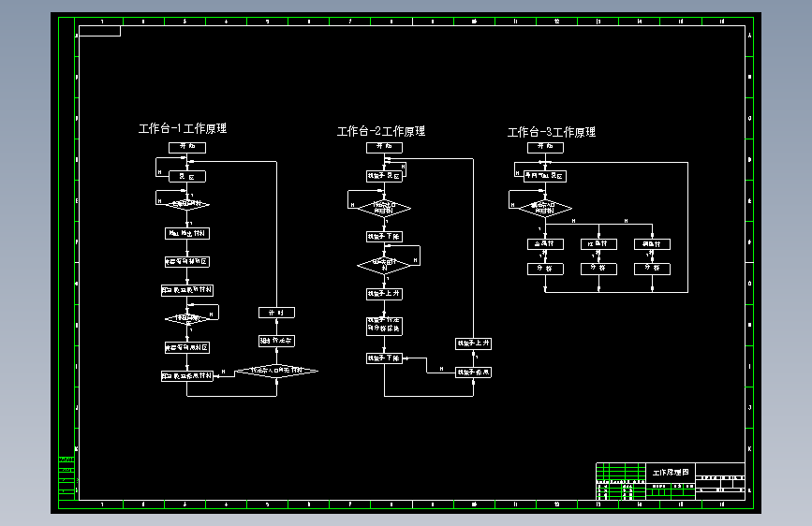812x526 pixels.
Task: Select the two-line box in workstation-2 column
Action: tap(384, 326)
